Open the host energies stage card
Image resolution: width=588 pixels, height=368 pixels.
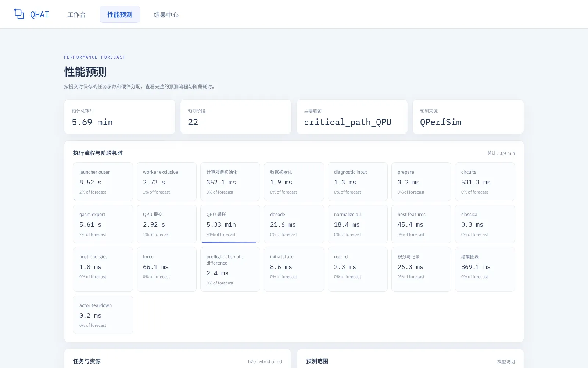[103, 269]
